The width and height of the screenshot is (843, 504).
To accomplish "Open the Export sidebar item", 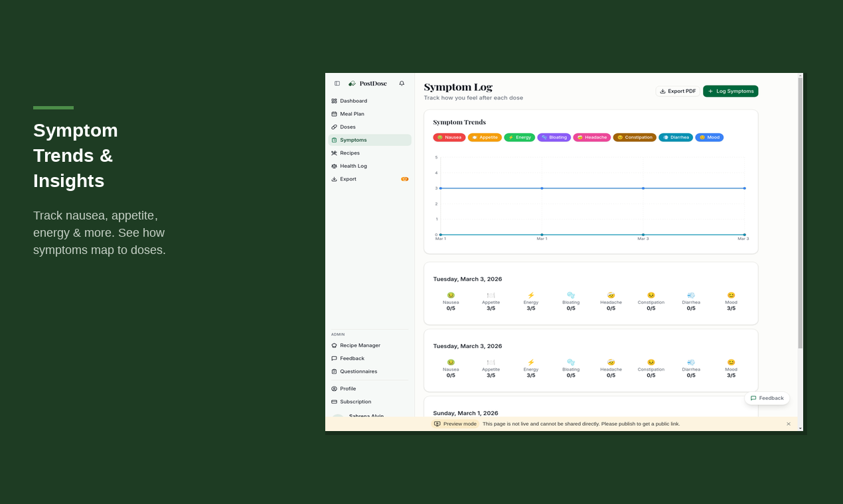I will [370, 179].
